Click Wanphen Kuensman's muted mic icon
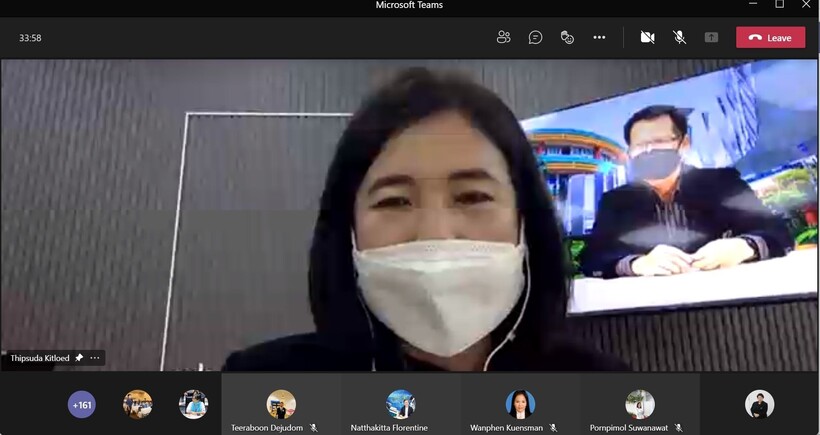This screenshot has height=435, width=820. tap(553, 428)
